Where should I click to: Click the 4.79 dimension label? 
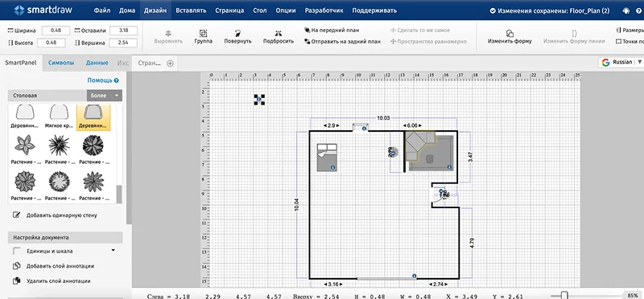(472, 243)
